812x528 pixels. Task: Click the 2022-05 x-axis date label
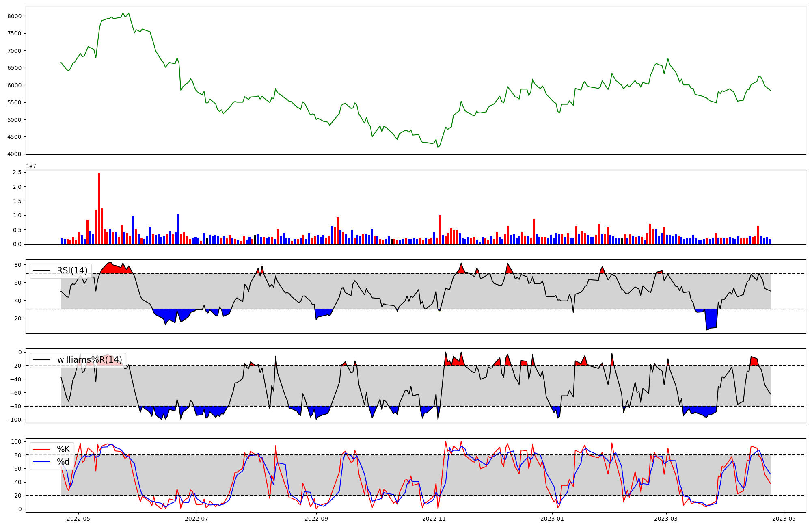pyautogui.click(x=78, y=518)
